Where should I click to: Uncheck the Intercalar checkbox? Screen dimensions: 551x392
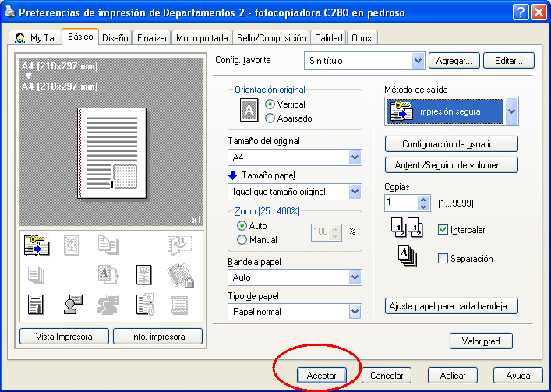443,230
